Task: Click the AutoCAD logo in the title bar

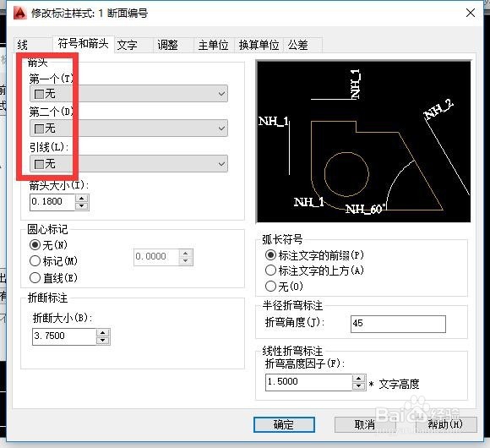Action: click(x=20, y=14)
